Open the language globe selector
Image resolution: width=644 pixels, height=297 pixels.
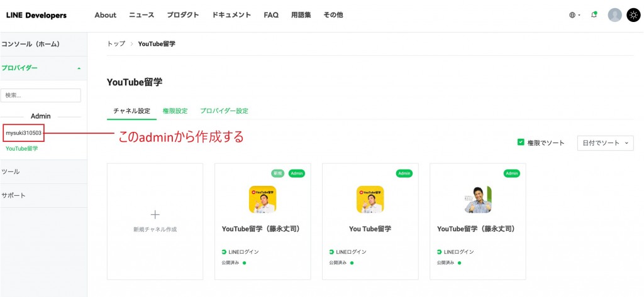tap(574, 15)
